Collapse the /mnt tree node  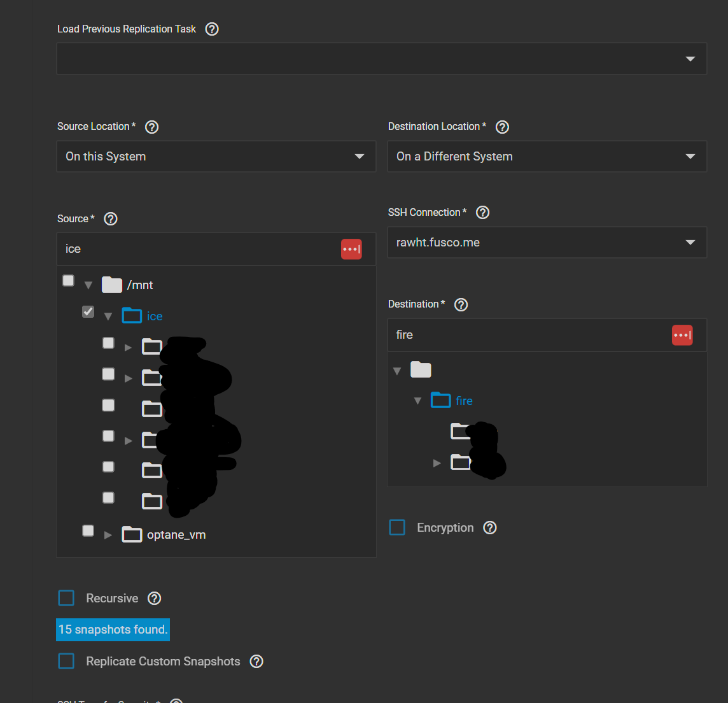click(88, 285)
